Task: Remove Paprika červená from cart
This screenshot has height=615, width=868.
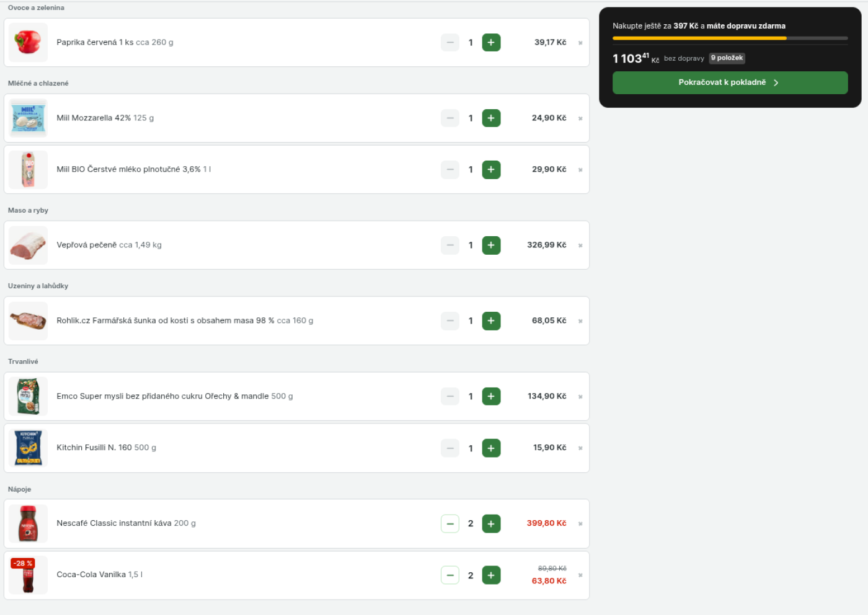Action: coord(580,43)
